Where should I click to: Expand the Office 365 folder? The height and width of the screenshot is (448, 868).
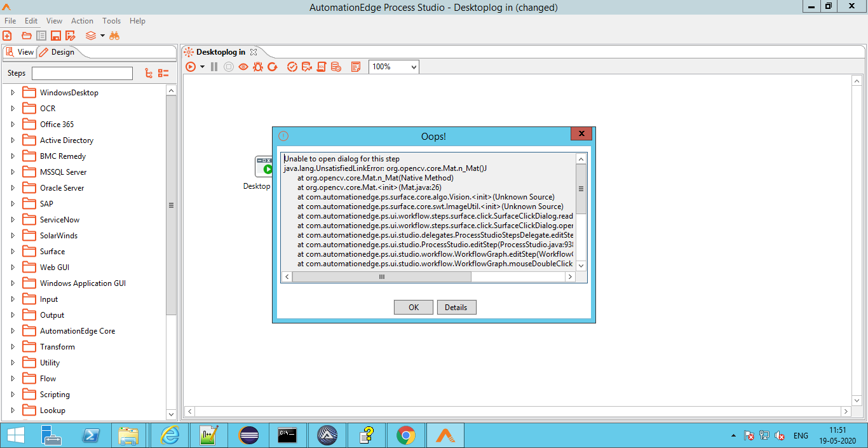pos(13,125)
